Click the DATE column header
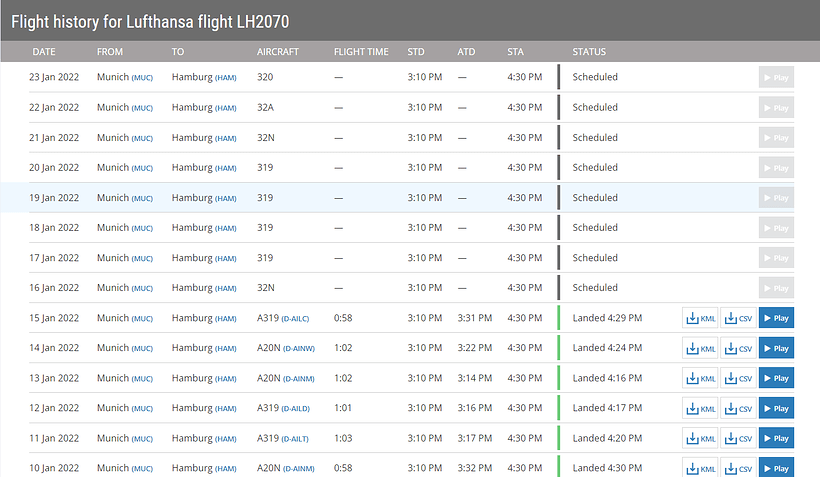Image resolution: width=820 pixels, height=477 pixels. [44, 52]
